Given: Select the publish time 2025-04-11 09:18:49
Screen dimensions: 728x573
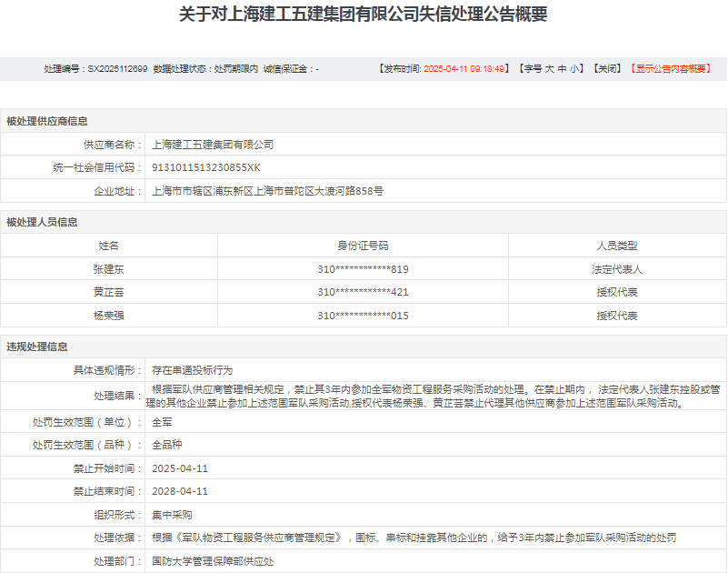Looking at the screenshot, I should 464,69.
